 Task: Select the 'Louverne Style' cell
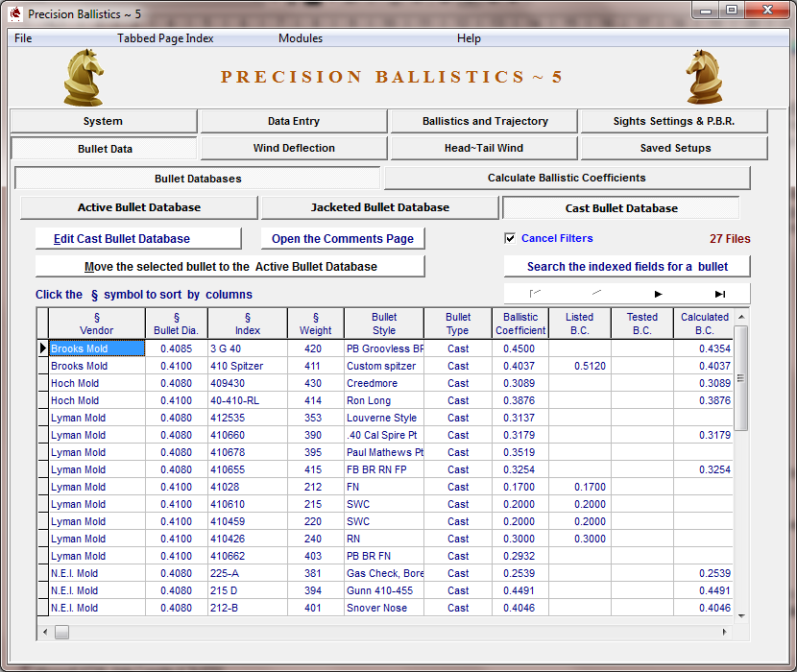coord(384,418)
